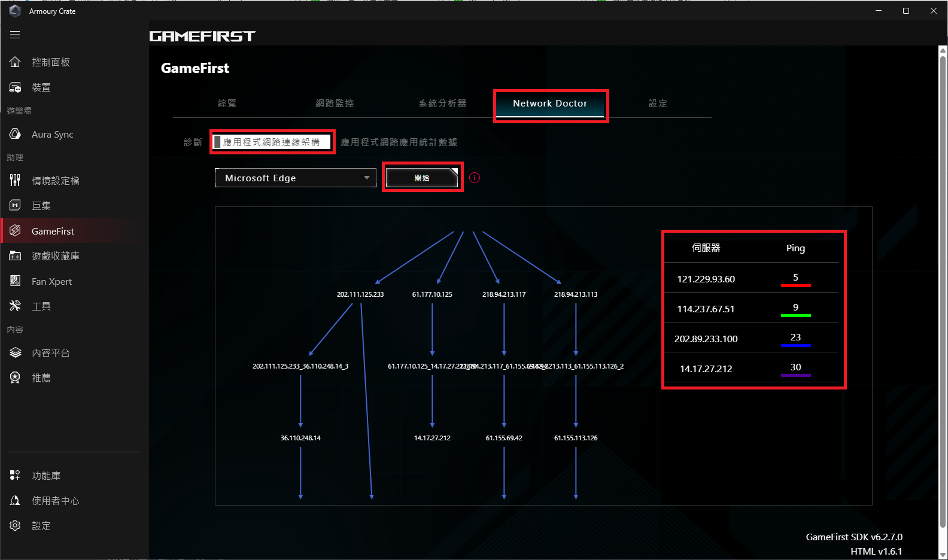Open 控制面板 in the sidebar
This screenshot has height=560, width=948.
click(51, 62)
